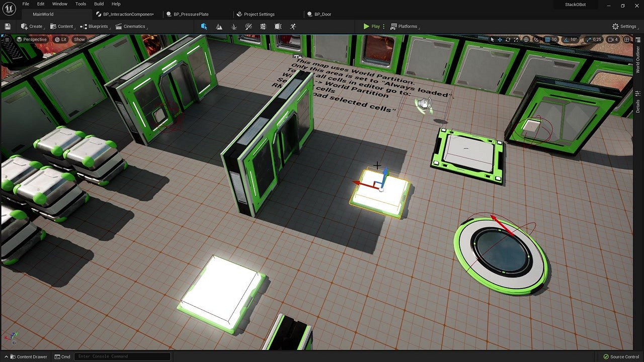Pick the Scale transform tool
Screen dimensions: 644x362
[516, 39]
